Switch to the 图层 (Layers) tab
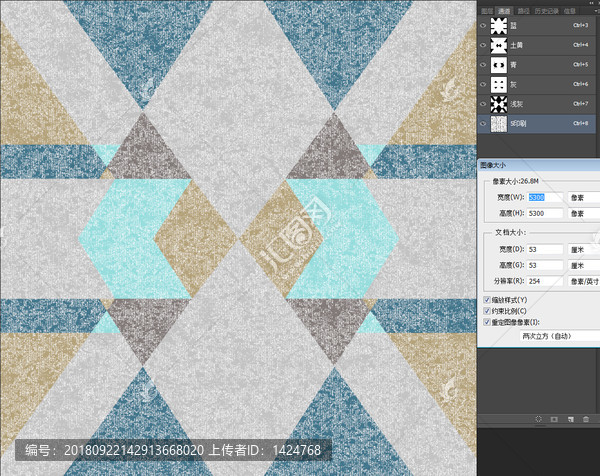This screenshot has width=600, height=476. (486, 11)
